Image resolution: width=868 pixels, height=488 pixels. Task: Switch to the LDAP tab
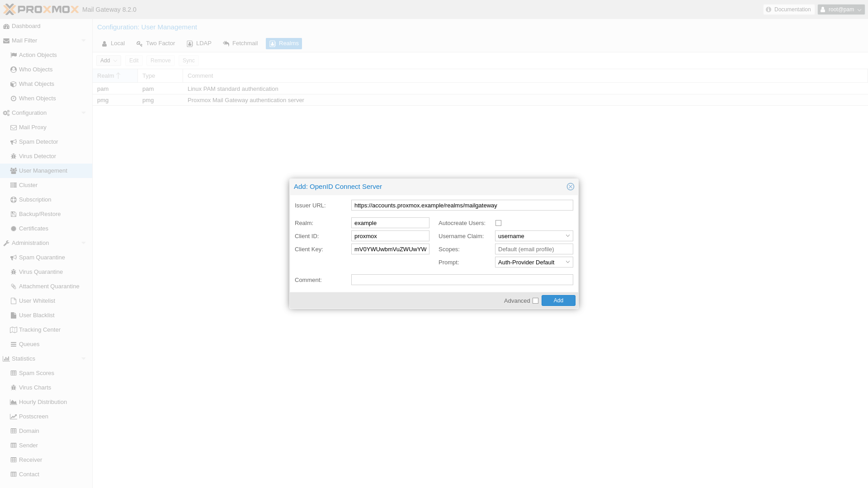coord(199,43)
